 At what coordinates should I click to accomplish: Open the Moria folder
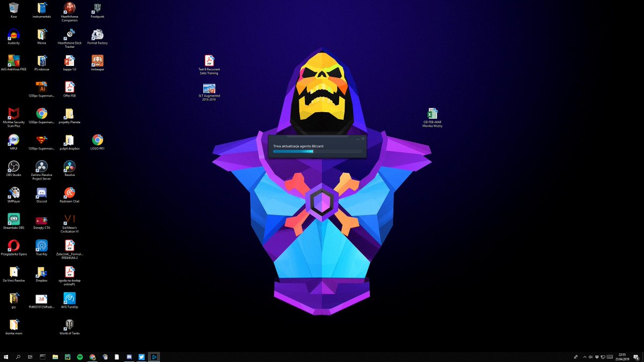coord(41,36)
